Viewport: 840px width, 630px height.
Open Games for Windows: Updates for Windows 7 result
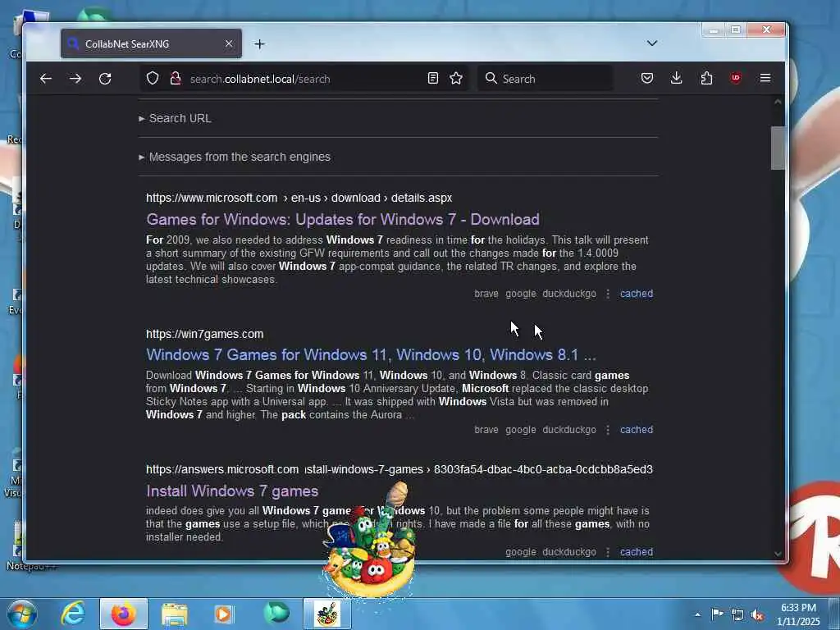[x=343, y=220]
